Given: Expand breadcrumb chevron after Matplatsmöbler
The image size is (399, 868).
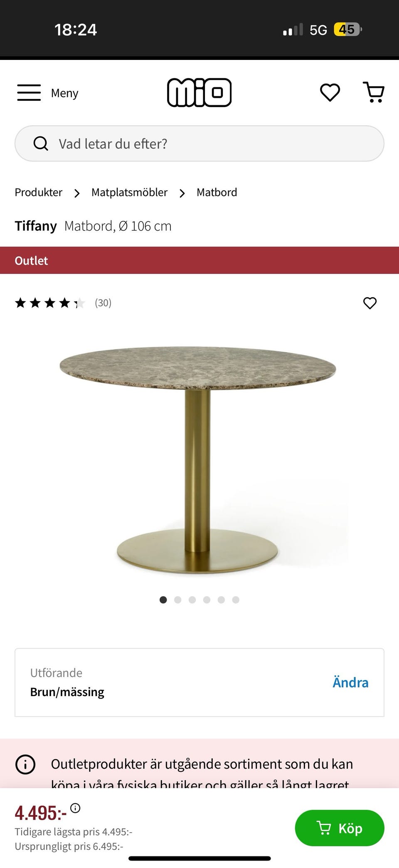Looking at the screenshot, I should [x=182, y=193].
